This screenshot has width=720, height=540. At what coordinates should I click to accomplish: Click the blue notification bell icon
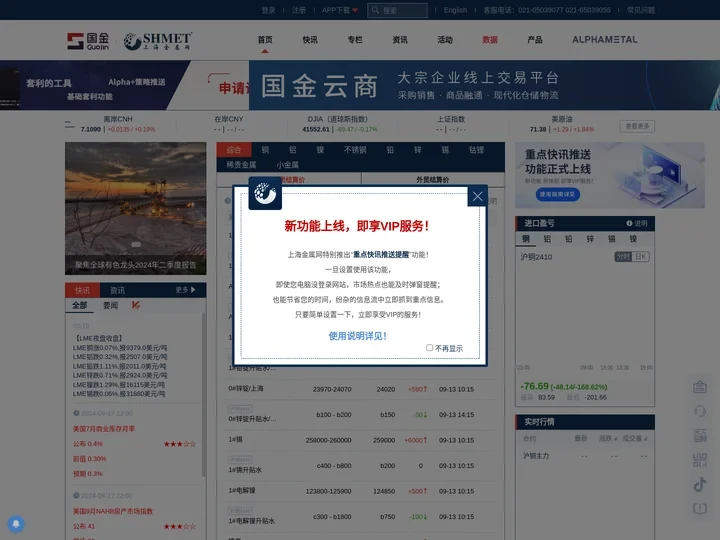click(x=16, y=524)
